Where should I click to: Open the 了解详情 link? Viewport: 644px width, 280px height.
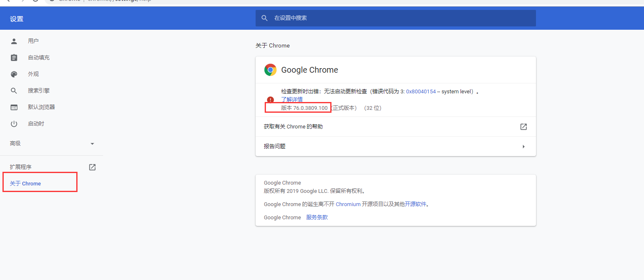[292, 99]
